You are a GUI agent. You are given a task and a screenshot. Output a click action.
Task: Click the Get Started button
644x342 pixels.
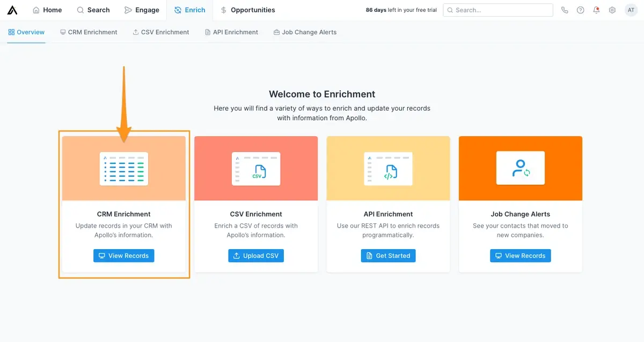pos(388,256)
